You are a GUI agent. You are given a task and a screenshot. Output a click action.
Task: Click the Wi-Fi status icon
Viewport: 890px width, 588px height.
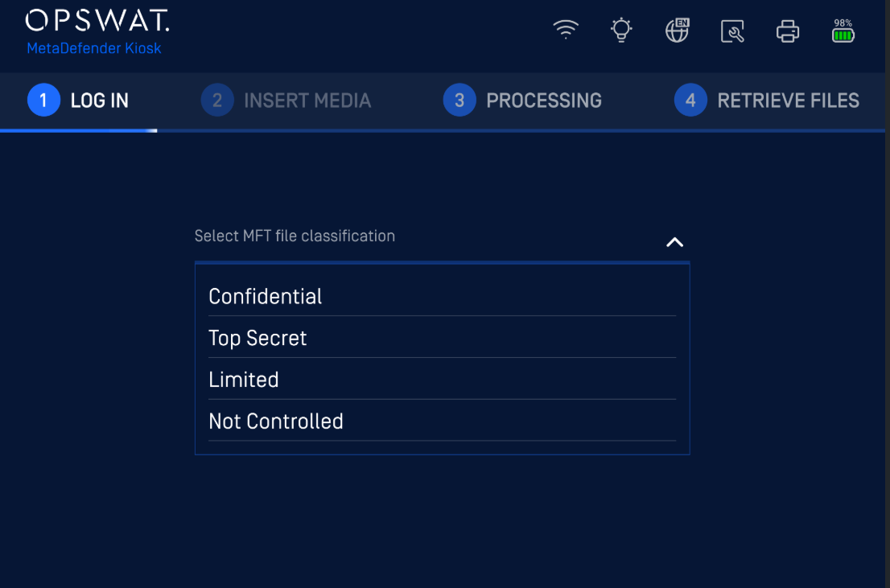566,30
